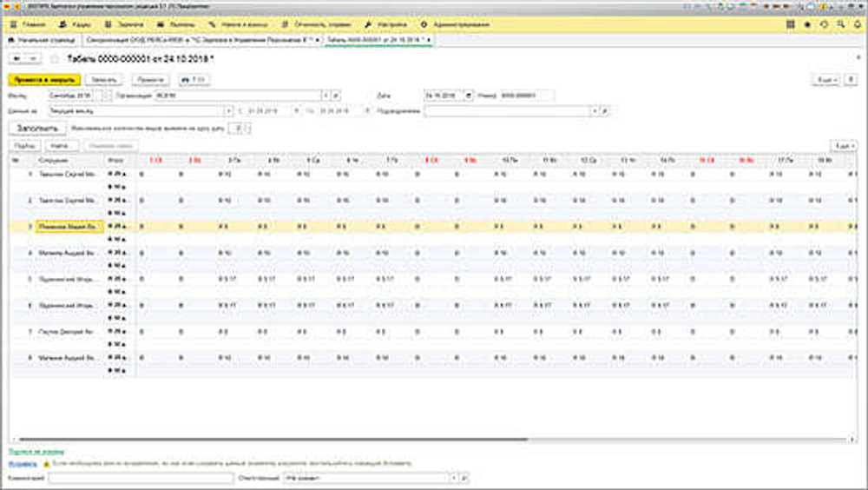Click Подбор button
Viewport: 868px width, 490px height.
coord(25,146)
